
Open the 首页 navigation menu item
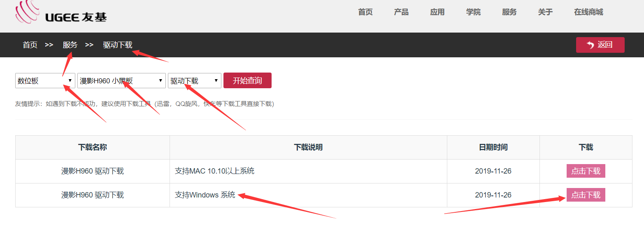coord(365,12)
